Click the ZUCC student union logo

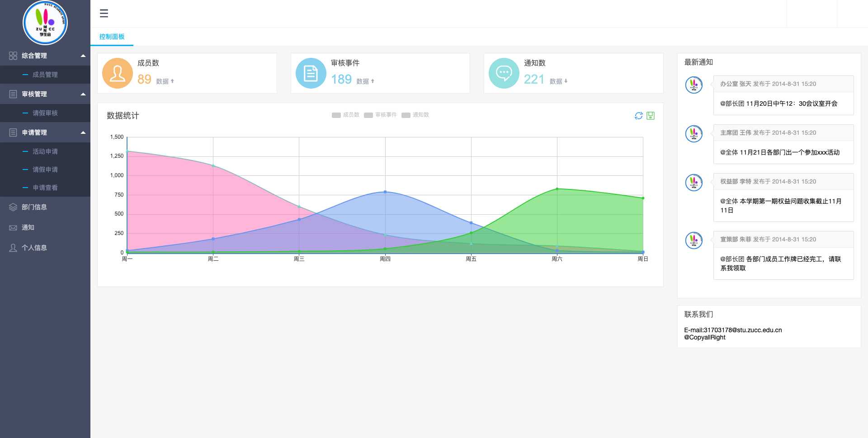tap(45, 23)
